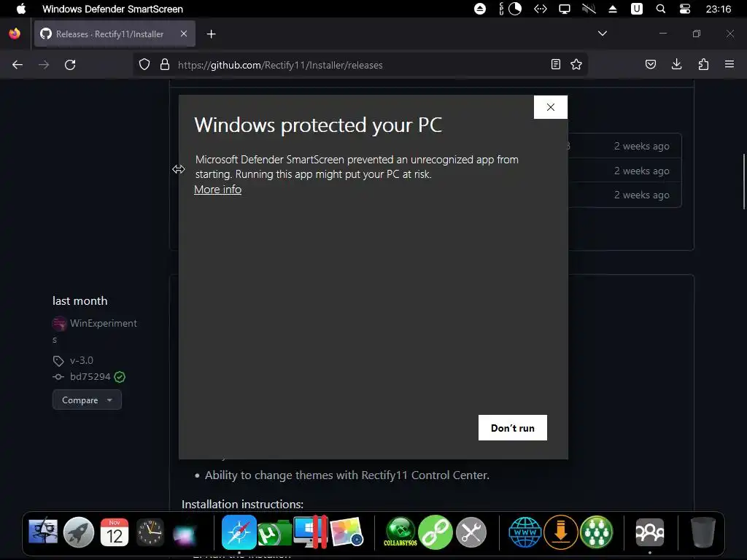The image size is (747, 560).
Task: Toggle reader view icon
Action: point(555,64)
